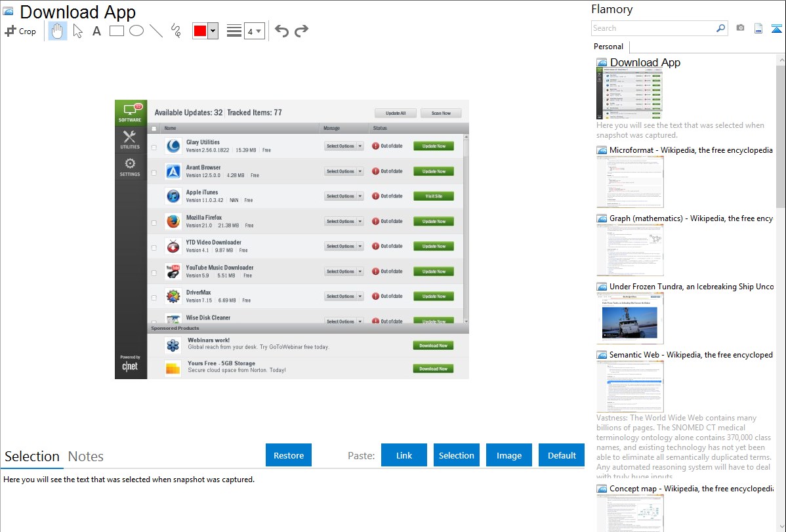This screenshot has width=786, height=532.
Task: Open Select Options for Mozilla Firefox
Action: point(344,221)
